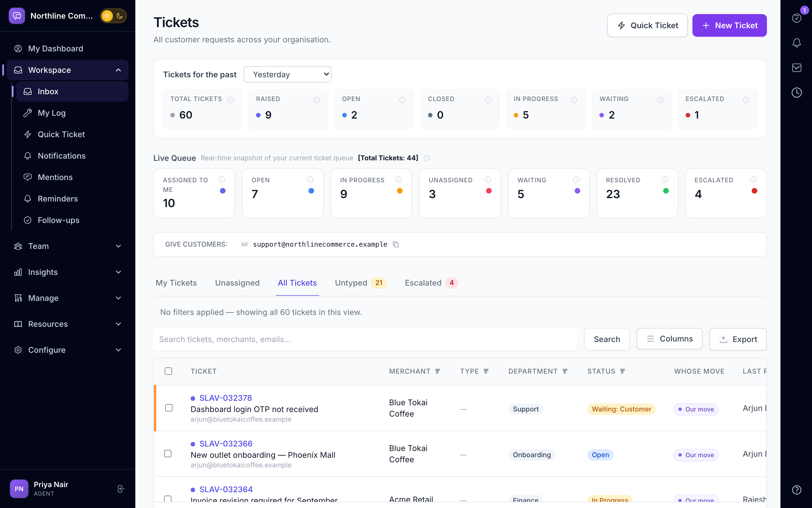Screen dimensions: 812x508
Task: Show info for Live Queue total tickets
Action: pos(427,158)
